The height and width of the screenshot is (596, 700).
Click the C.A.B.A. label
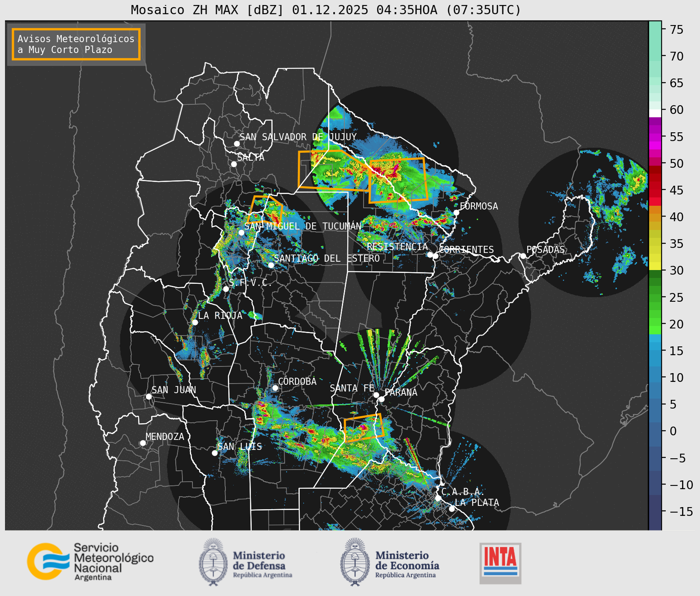click(x=463, y=492)
